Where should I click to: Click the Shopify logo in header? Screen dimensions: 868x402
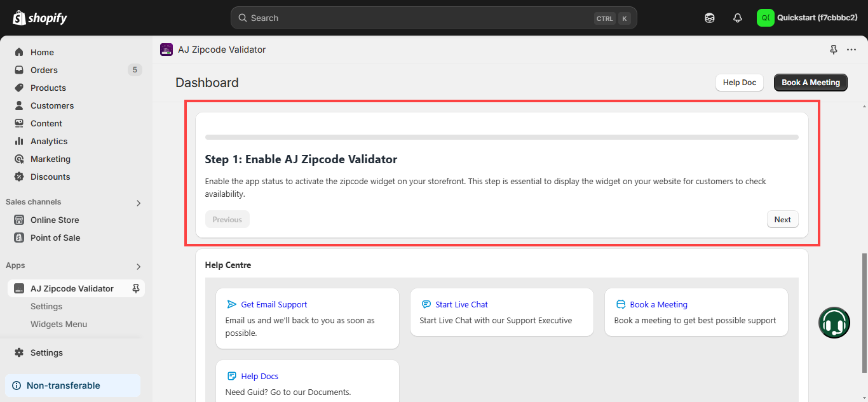pyautogui.click(x=40, y=18)
